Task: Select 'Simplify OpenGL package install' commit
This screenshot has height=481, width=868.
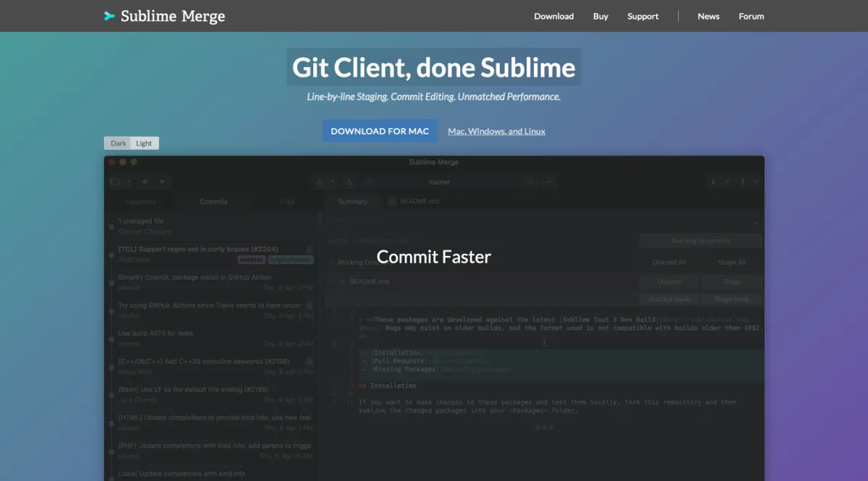Action: point(213,282)
